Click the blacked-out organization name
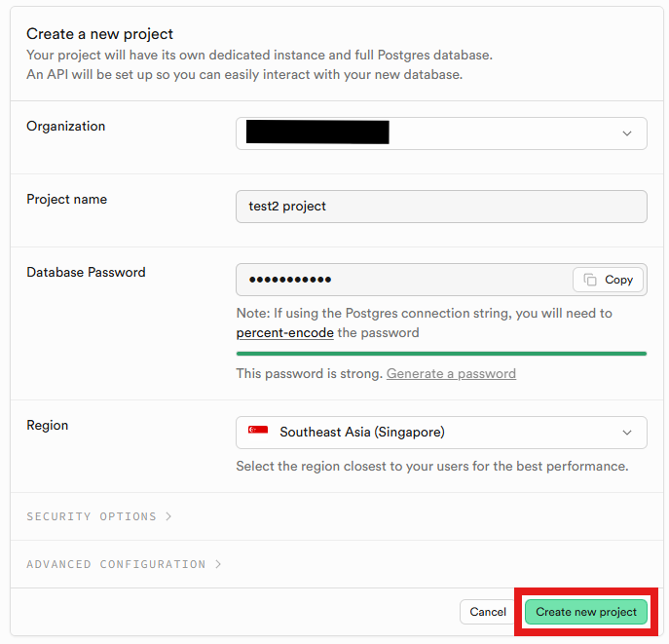The image size is (669, 644). [x=317, y=133]
